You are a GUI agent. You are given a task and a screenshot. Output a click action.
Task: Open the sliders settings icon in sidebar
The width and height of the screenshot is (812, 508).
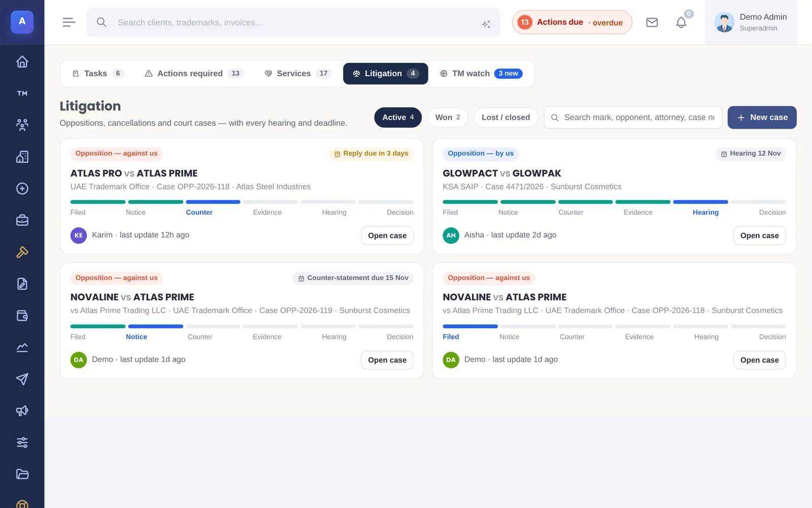tap(22, 442)
